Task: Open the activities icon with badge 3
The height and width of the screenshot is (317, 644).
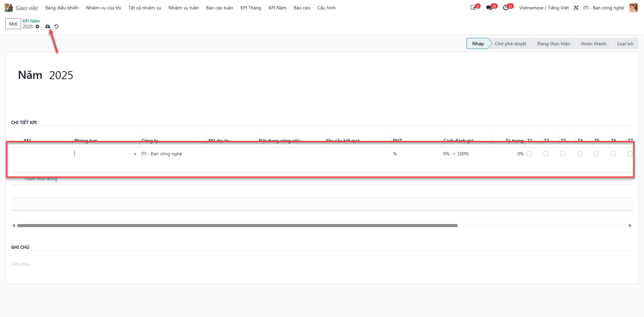Action: point(473,8)
